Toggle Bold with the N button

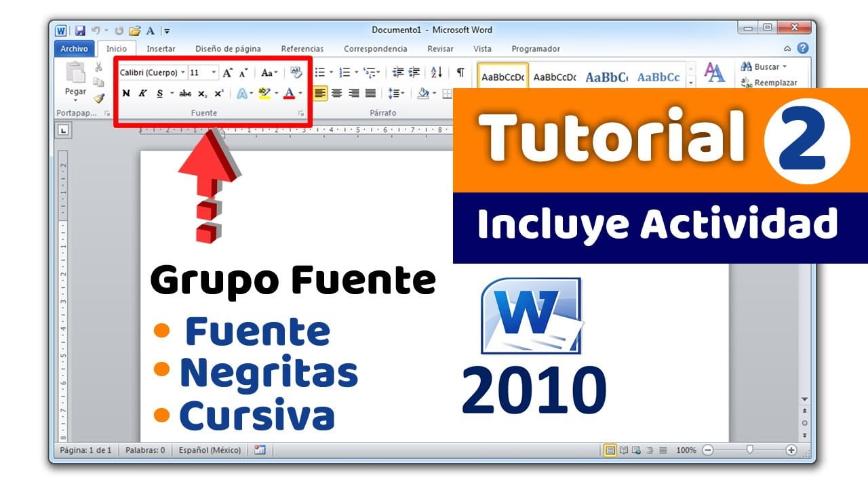(126, 94)
